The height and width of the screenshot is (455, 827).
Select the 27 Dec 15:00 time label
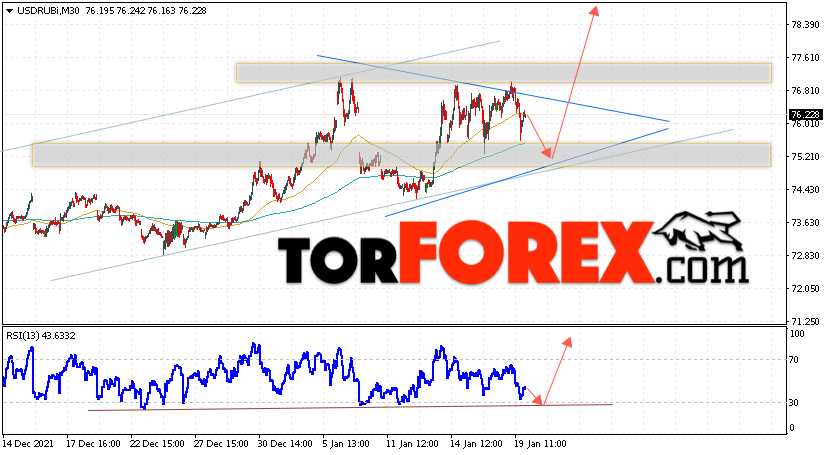tap(222, 444)
